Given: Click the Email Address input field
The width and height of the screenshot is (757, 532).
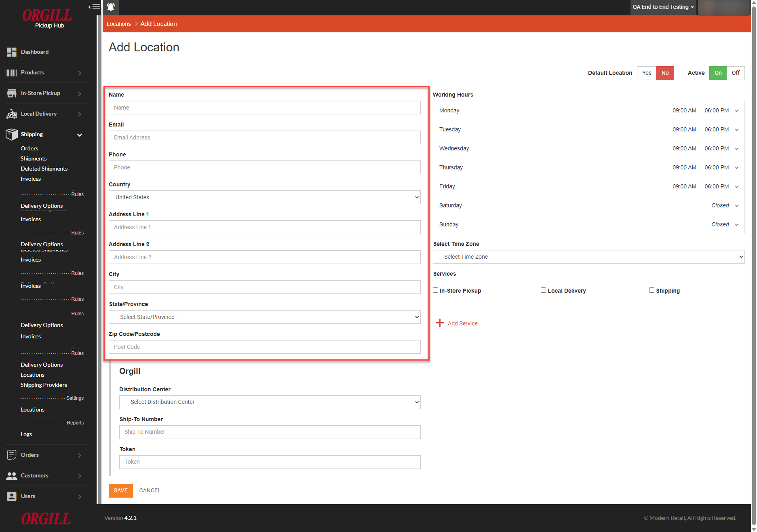Looking at the screenshot, I should tap(265, 137).
